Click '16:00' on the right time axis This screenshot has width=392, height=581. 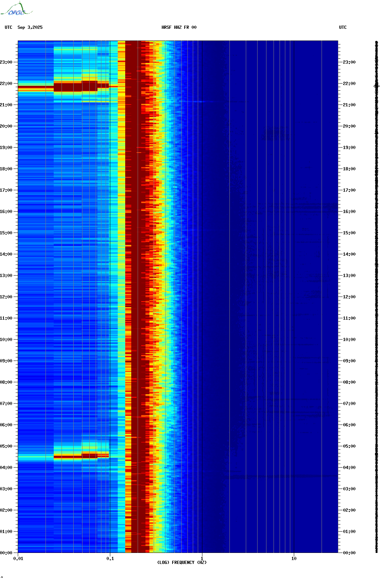[x=349, y=212]
